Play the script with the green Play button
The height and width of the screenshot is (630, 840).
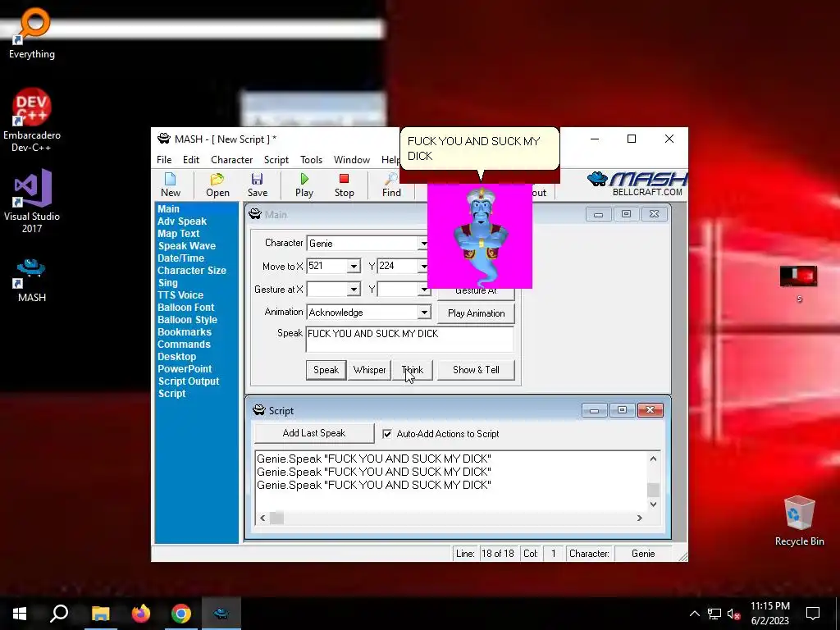(304, 185)
